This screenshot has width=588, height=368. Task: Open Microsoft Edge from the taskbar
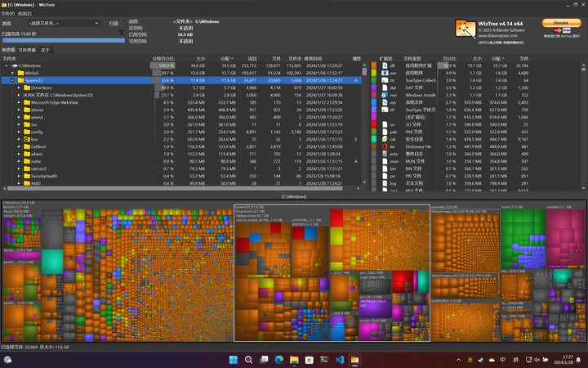(278, 360)
